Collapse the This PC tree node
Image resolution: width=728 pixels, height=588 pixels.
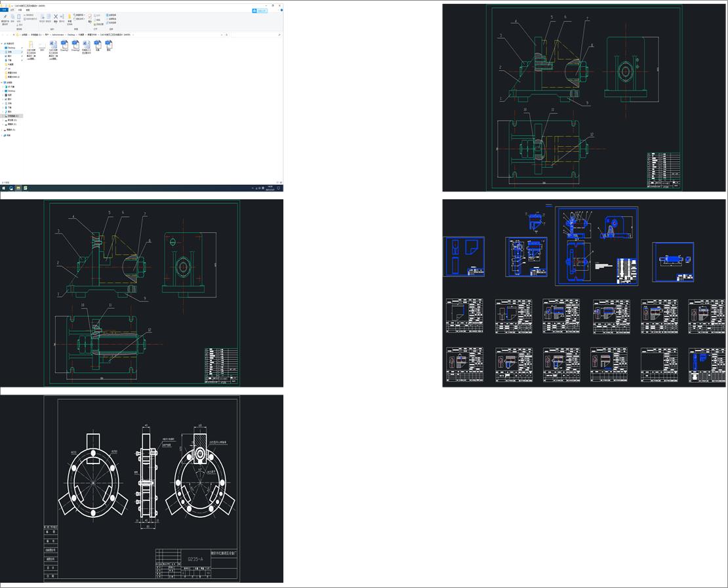[2, 83]
